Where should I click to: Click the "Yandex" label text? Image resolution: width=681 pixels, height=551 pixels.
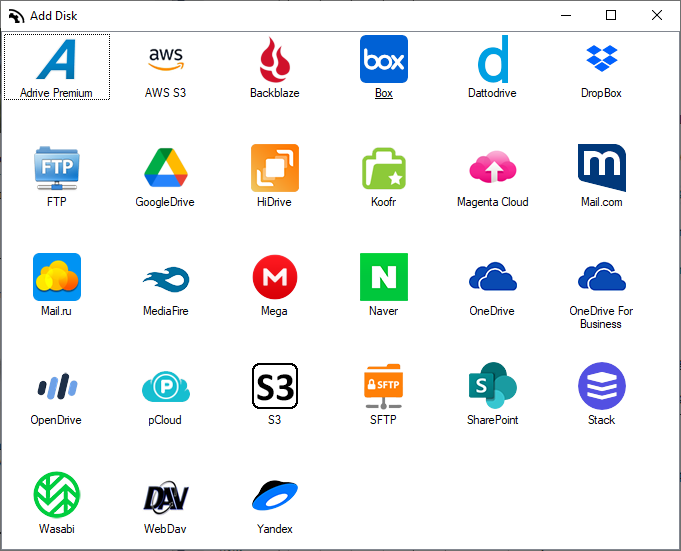[x=274, y=529]
